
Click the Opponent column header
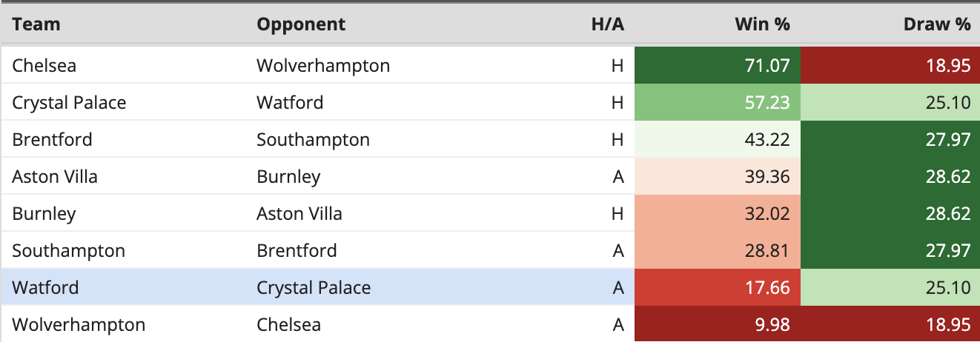[301, 24]
